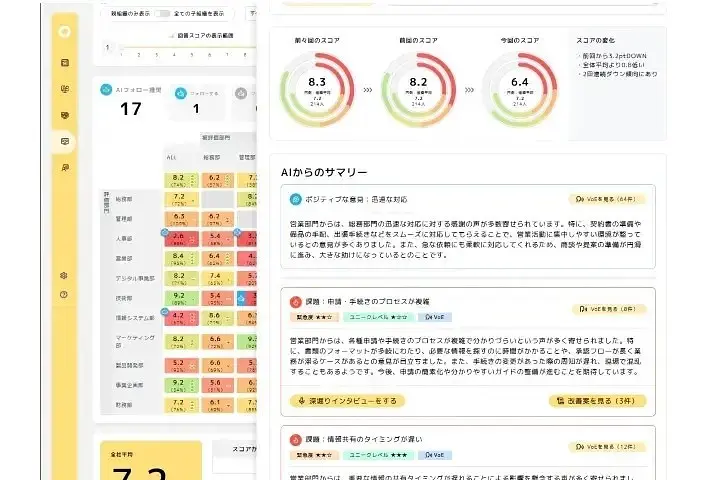
Task: Click the 6.3 heatmap cell in the 管理部 row
Action: (181, 219)
